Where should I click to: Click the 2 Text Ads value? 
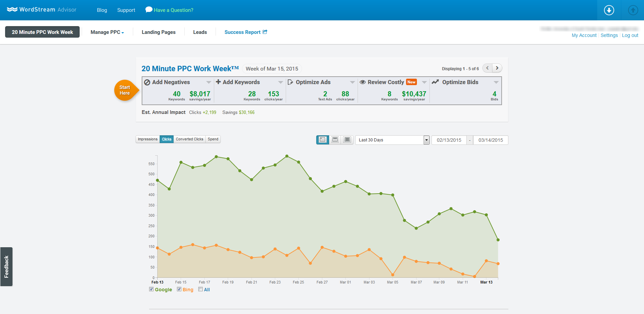(325, 96)
